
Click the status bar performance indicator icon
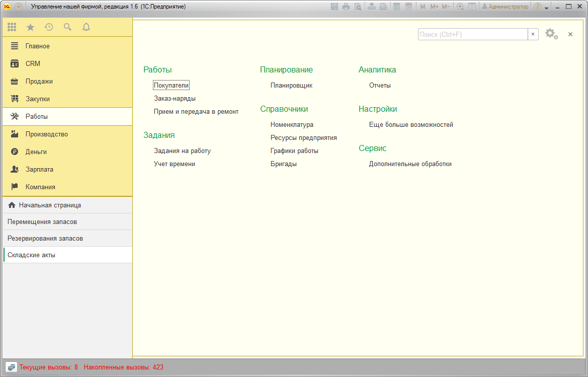(11, 367)
